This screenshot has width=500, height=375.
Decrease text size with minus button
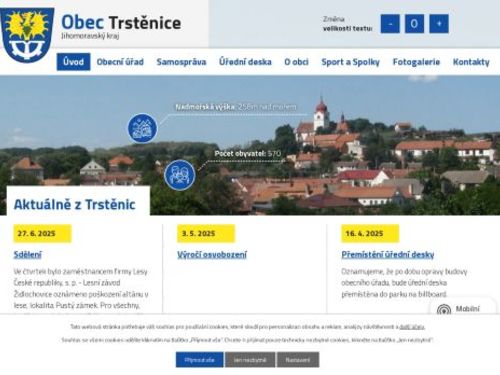[x=390, y=24]
